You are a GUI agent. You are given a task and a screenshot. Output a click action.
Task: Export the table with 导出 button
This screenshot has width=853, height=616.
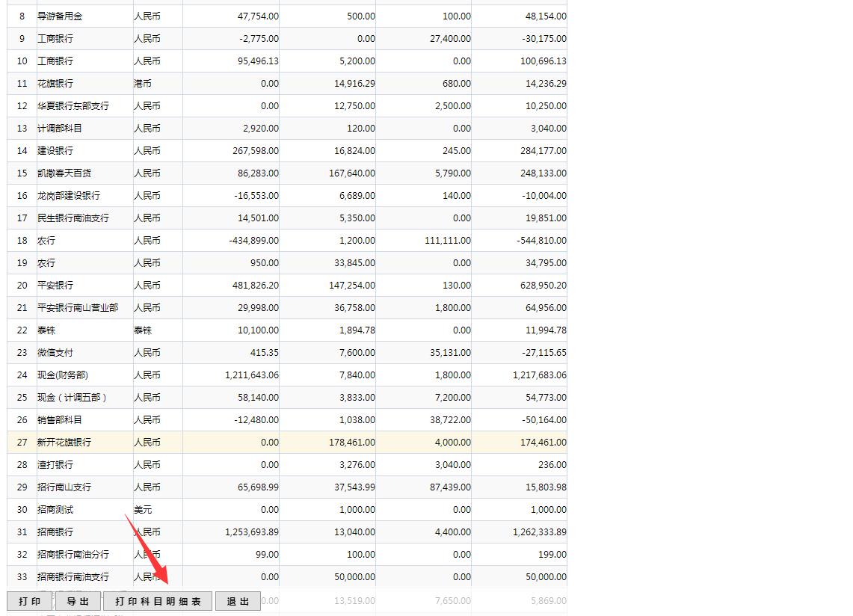click(78, 601)
